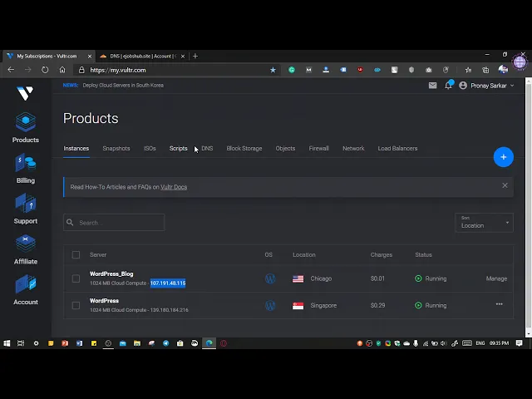The image size is (532, 399).
Task: Tick the WordPress_Blog server checkbox
Action: coord(76,278)
